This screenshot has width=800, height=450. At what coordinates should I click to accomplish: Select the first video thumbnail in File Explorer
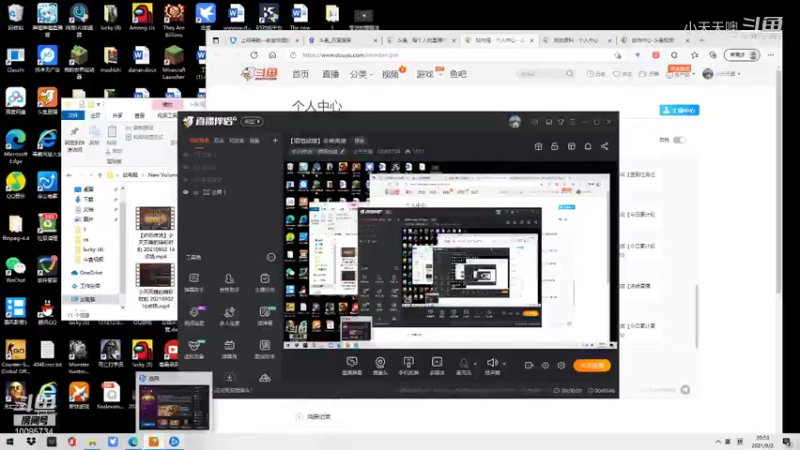pos(155,218)
